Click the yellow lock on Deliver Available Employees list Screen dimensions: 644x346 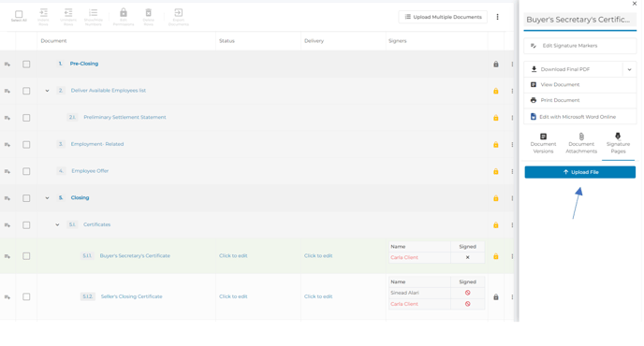(496, 91)
